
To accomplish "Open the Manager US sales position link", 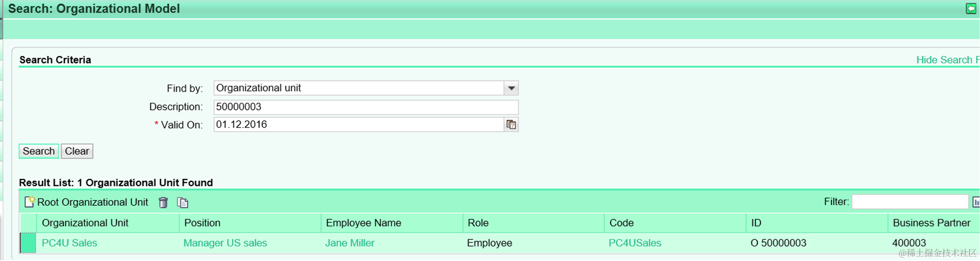I will coord(225,243).
